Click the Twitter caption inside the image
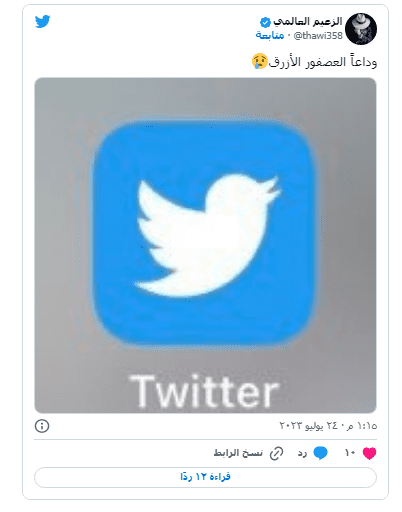402x512 pixels. [x=204, y=391]
